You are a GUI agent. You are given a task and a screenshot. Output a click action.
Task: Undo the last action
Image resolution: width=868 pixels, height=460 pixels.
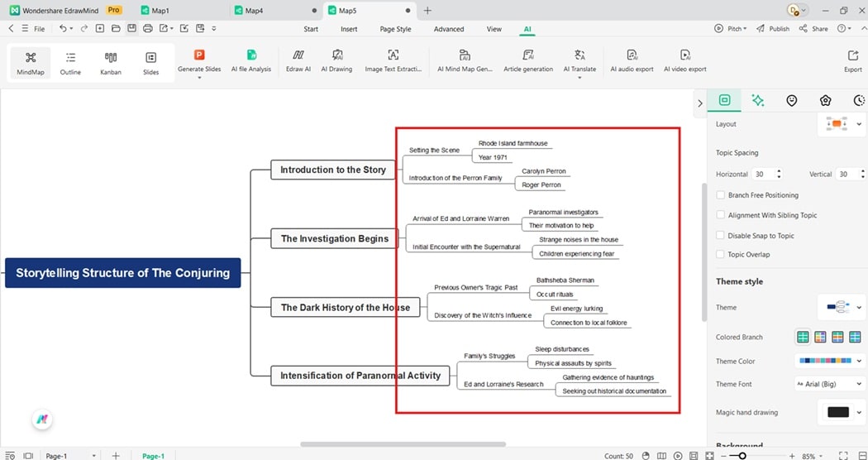[63, 28]
